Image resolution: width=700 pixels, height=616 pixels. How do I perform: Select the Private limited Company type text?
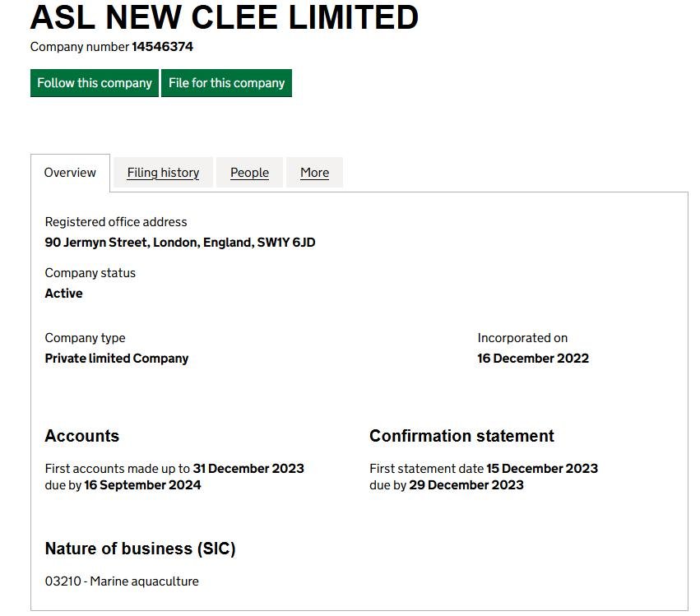117,358
